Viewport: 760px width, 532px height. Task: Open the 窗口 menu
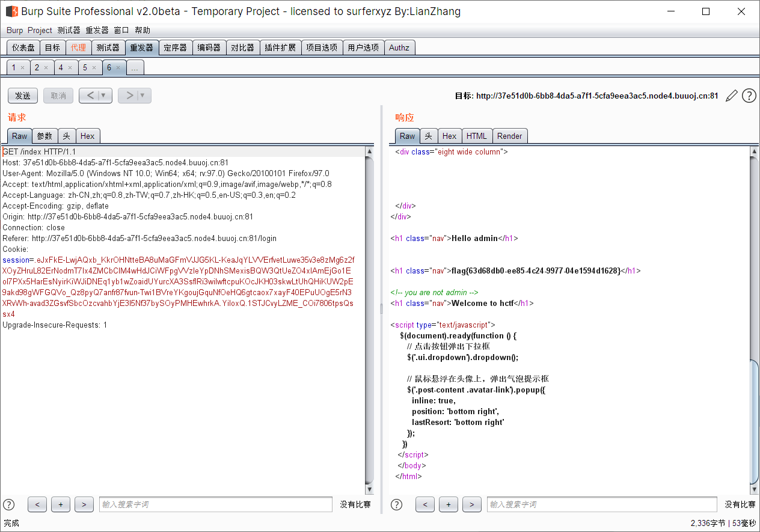point(121,30)
